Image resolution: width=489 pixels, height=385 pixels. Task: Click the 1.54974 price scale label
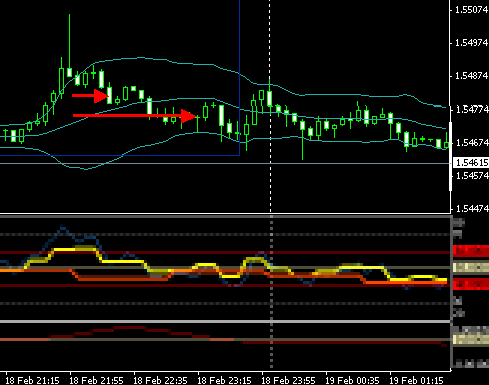(x=471, y=43)
